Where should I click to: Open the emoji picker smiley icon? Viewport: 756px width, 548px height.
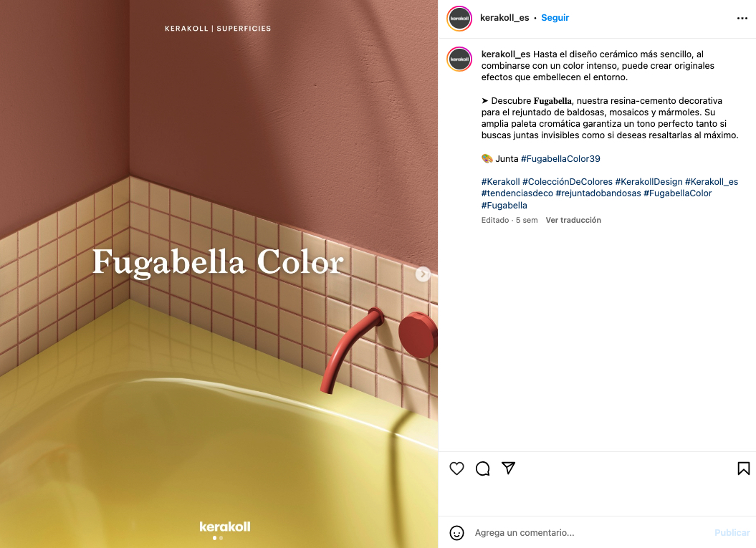[456, 532]
